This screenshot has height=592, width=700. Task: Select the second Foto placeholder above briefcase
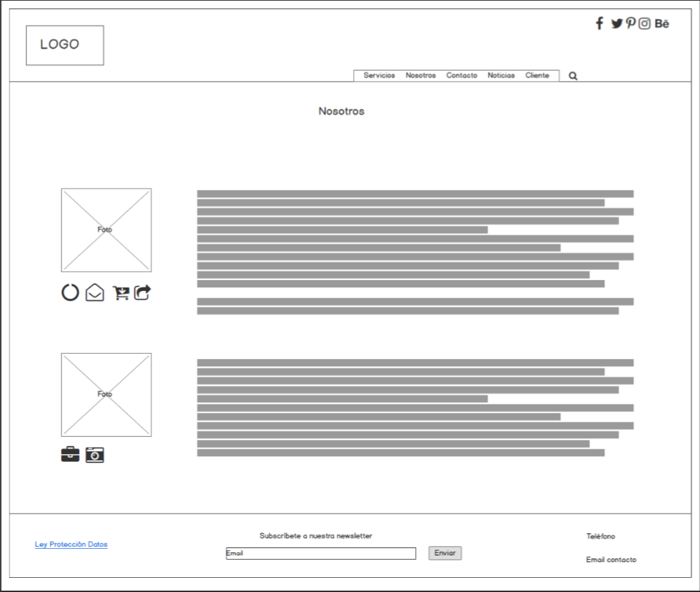point(106,395)
